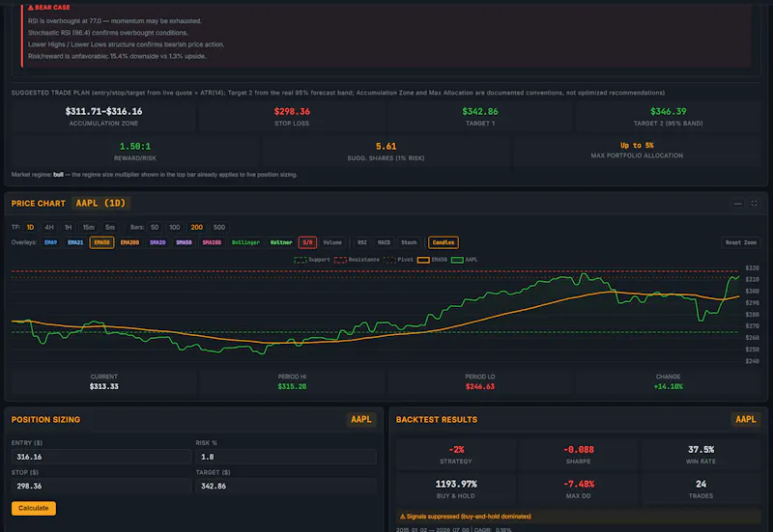Expand the Price Chart panel to fullscreen
Viewport: 773px width, 532px height.
pyautogui.click(x=754, y=204)
